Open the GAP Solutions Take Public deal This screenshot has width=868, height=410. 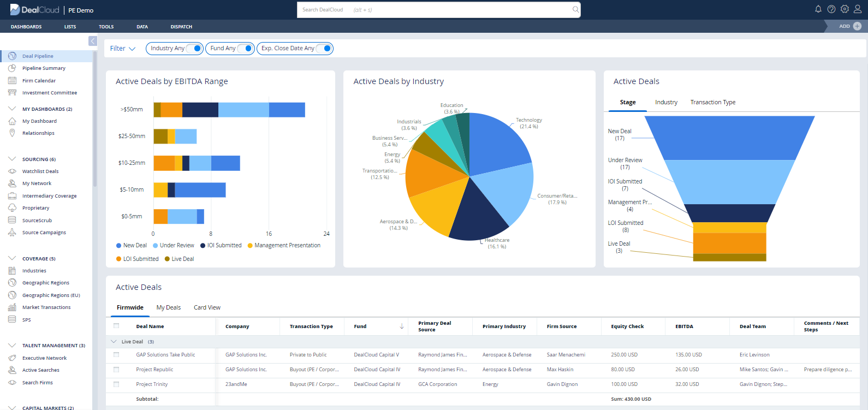(165, 355)
